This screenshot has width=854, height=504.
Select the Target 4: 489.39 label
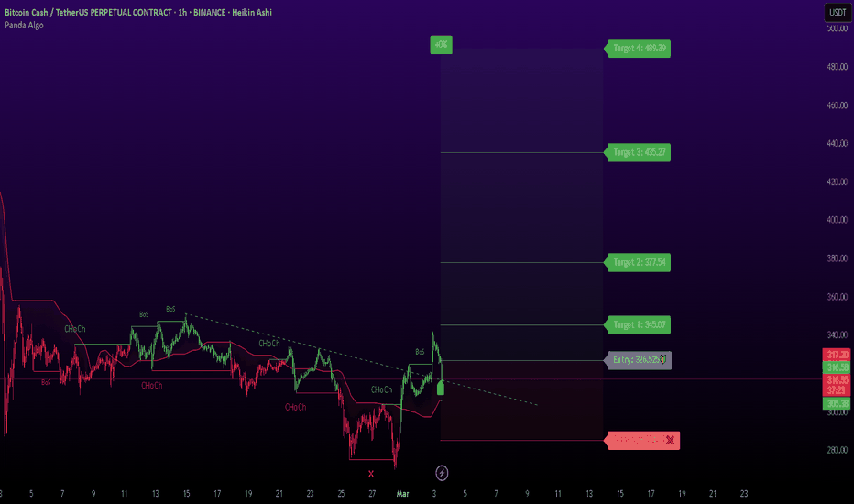639,49
